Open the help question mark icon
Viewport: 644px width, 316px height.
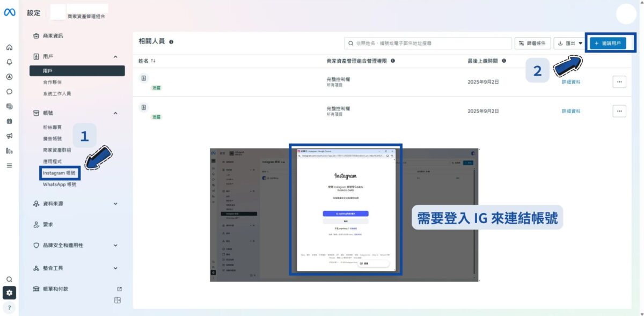coord(9,308)
